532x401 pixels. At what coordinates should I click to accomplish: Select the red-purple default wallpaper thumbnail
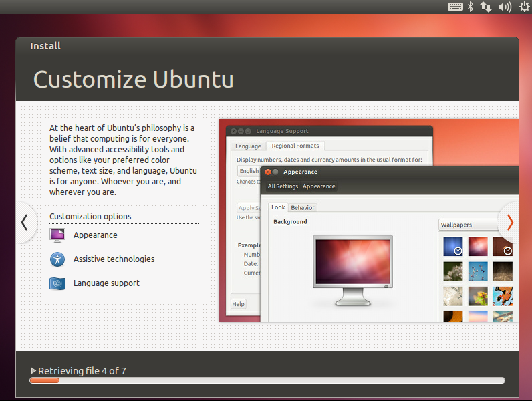[478, 247]
